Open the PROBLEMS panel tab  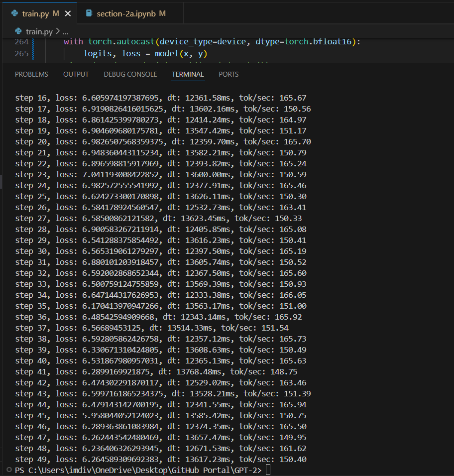31,74
